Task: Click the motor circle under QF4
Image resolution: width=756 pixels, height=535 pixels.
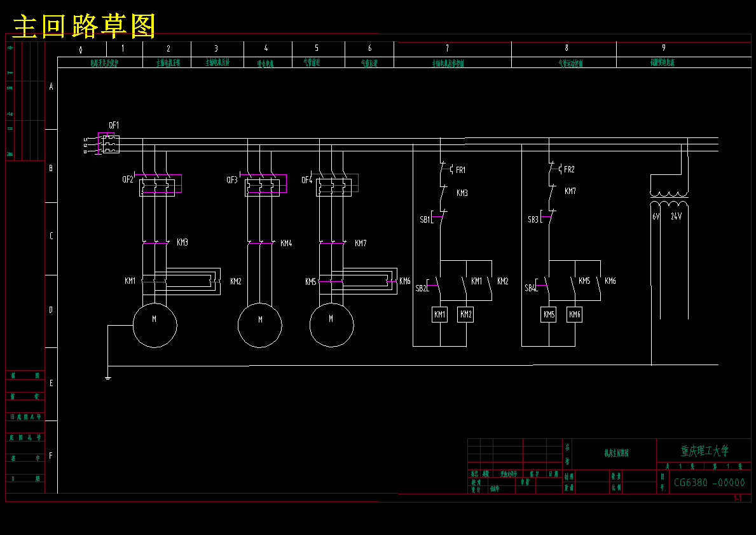Action: tap(332, 324)
